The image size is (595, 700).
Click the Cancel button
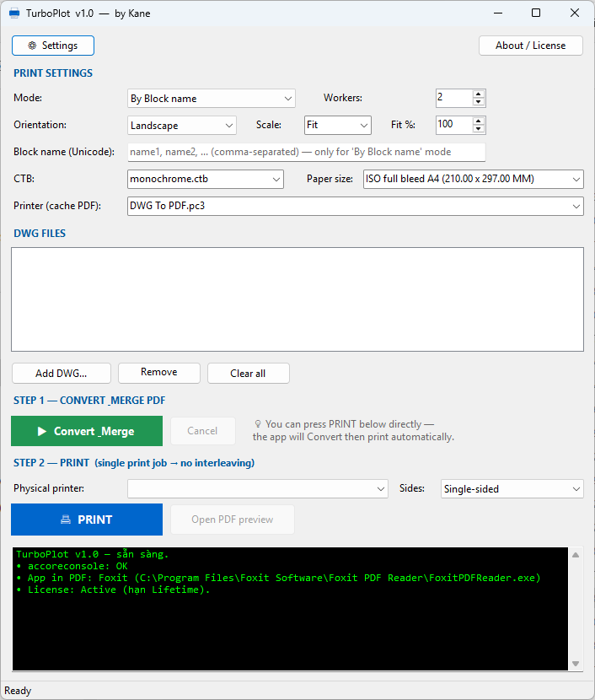pyautogui.click(x=203, y=431)
